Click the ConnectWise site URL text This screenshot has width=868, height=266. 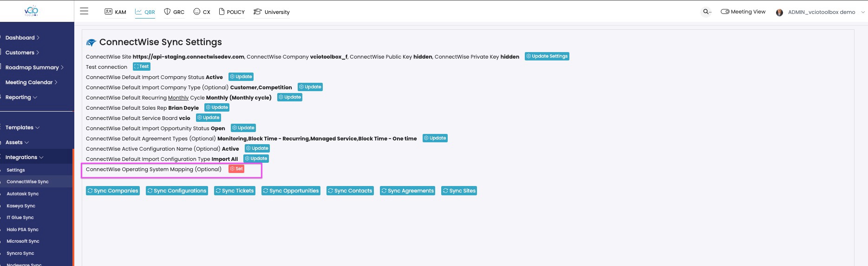click(189, 57)
